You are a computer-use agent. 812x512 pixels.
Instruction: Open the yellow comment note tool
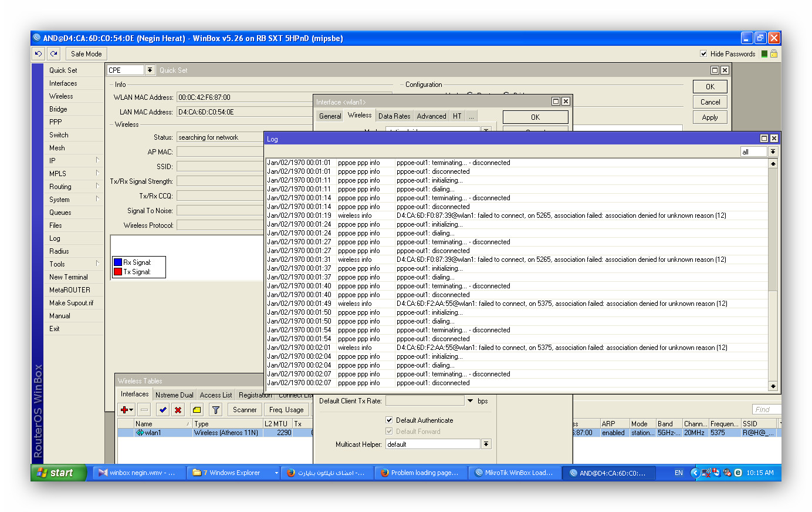click(197, 410)
